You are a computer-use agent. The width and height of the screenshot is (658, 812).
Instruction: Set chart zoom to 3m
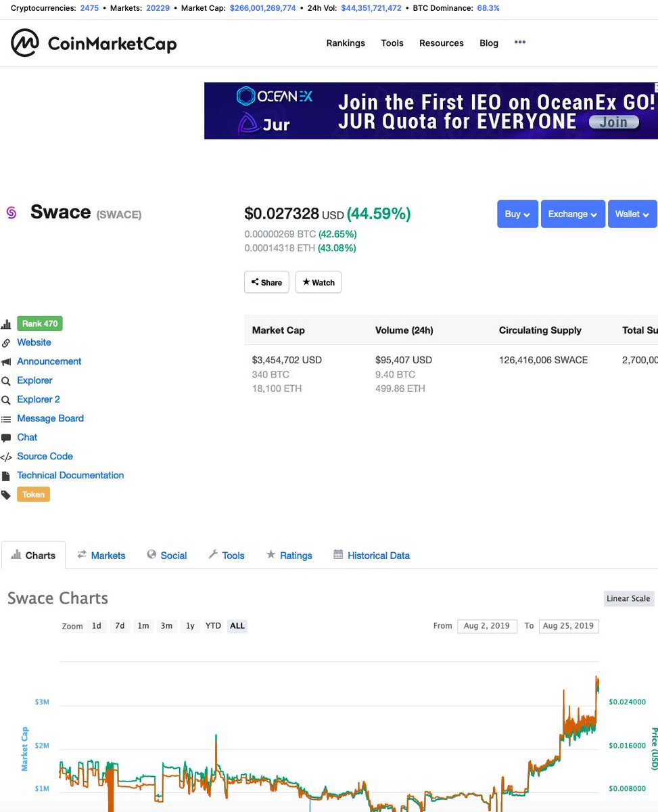point(166,626)
